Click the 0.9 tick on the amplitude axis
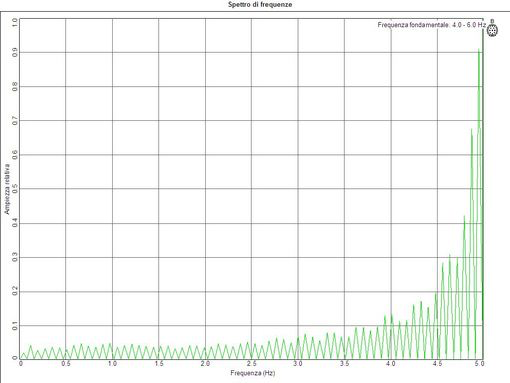Screen dimensions: 510x383 pos(15,52)
